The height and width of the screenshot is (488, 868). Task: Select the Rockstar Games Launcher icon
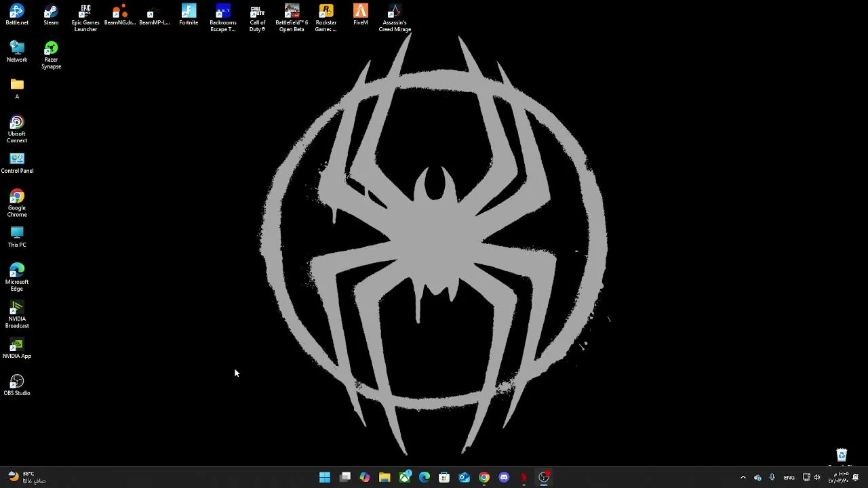click(x=326, y=18)
